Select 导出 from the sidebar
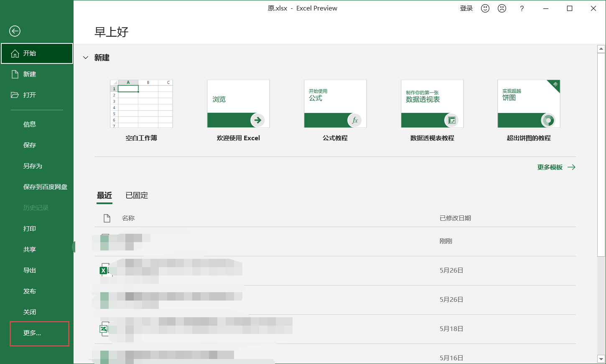The image size is (606, 364). coord(30,270)
